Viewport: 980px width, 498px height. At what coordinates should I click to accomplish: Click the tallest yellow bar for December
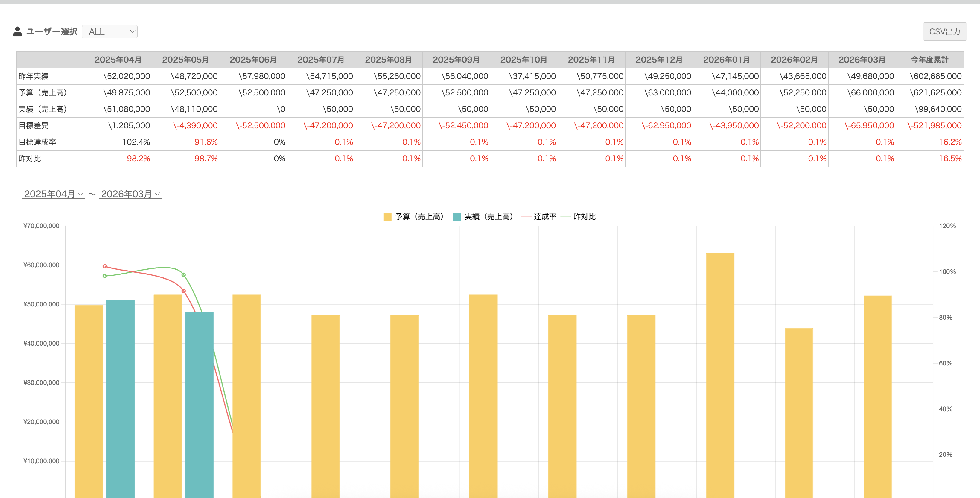[x=720, y=375]
